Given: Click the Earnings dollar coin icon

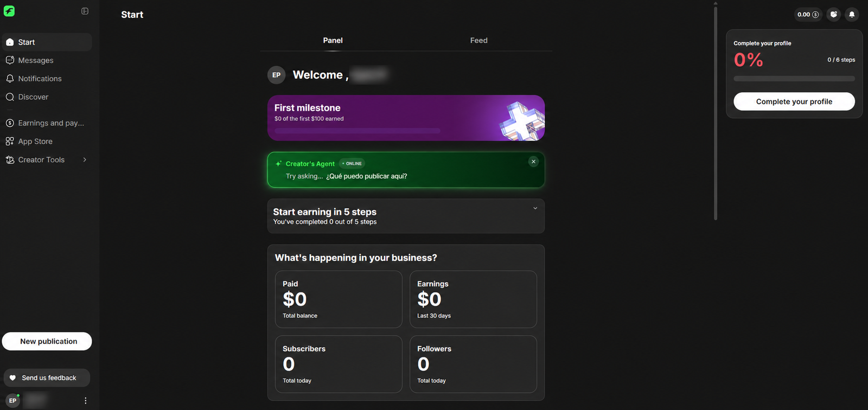Looking at the screenshot, I should click(x=10, y=123).
